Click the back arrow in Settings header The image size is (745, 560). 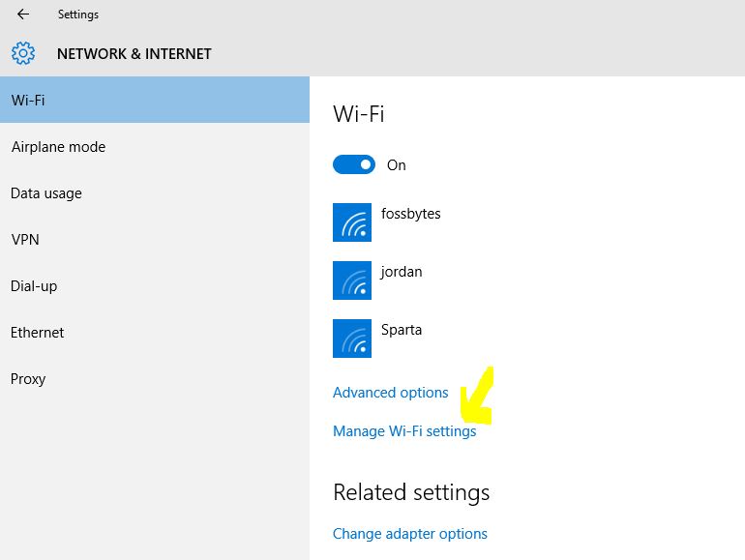click(23, 15)
